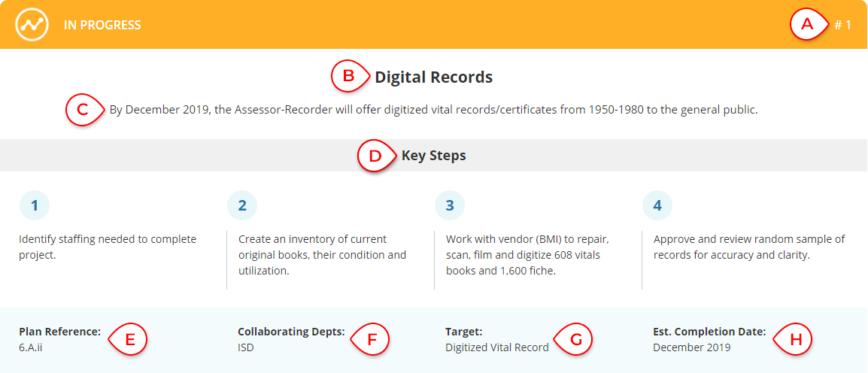The image size is (868, 373).
Task: Click the step 3 number circle
Action: (450, 206)
